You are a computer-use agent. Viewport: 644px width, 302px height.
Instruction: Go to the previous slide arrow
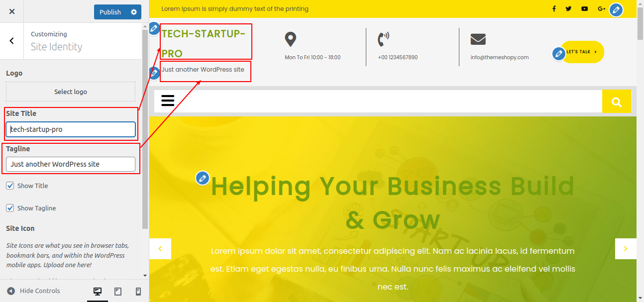point(160,249)
